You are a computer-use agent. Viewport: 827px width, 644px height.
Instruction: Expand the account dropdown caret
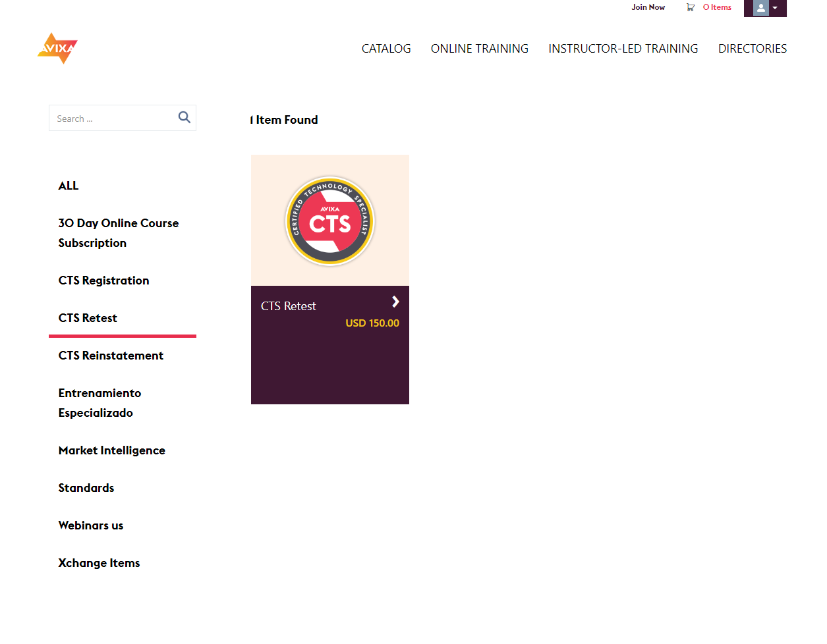(776, 8)
